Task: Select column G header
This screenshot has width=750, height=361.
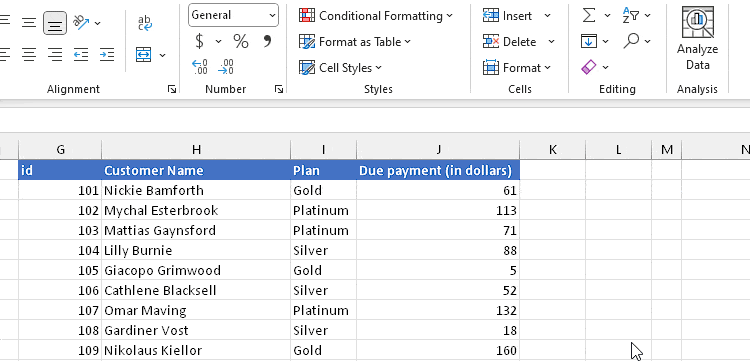Action: tap(60, 150)
